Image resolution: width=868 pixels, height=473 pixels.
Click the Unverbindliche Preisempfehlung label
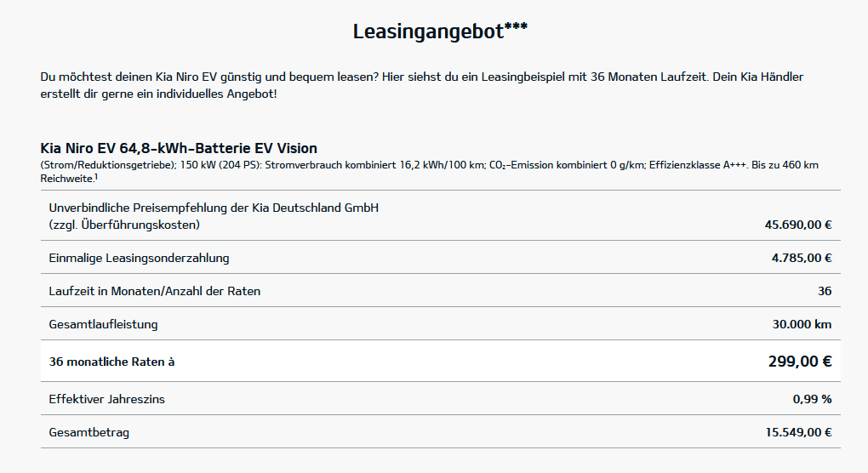click(214, 208)
